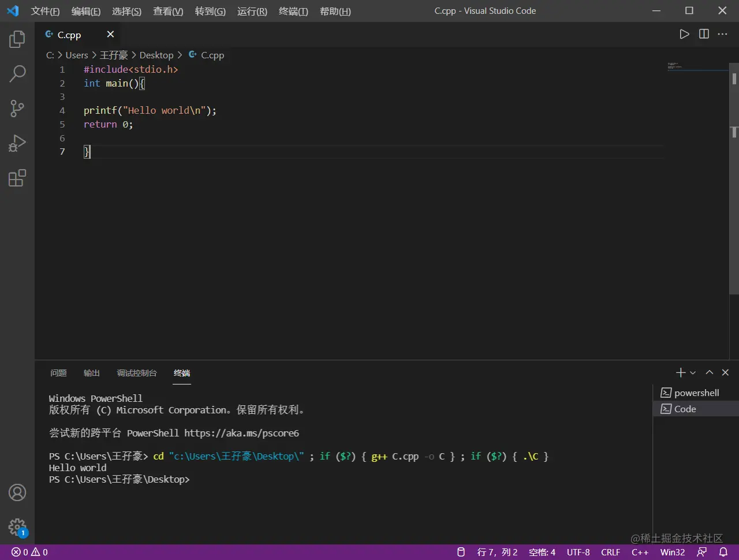739x560 pixels.
Task: Switch to the 输出 panel tab
Action: pos(92,373)
